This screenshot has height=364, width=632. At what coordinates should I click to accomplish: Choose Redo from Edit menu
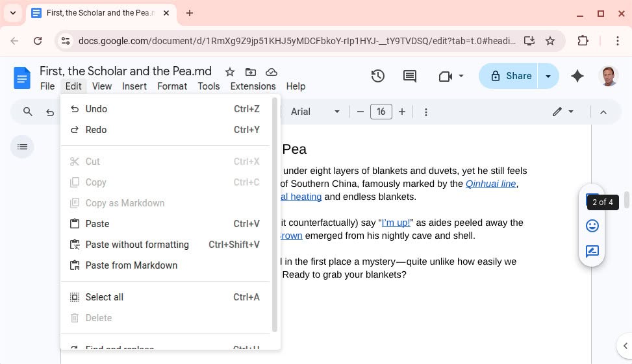click(x=165, y=130)
